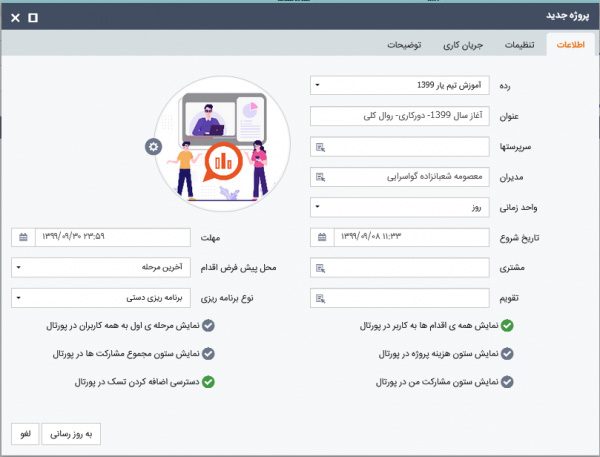Click the سرپرستها input field
This screenshot has height=457, width=600.
coord(400,147)
